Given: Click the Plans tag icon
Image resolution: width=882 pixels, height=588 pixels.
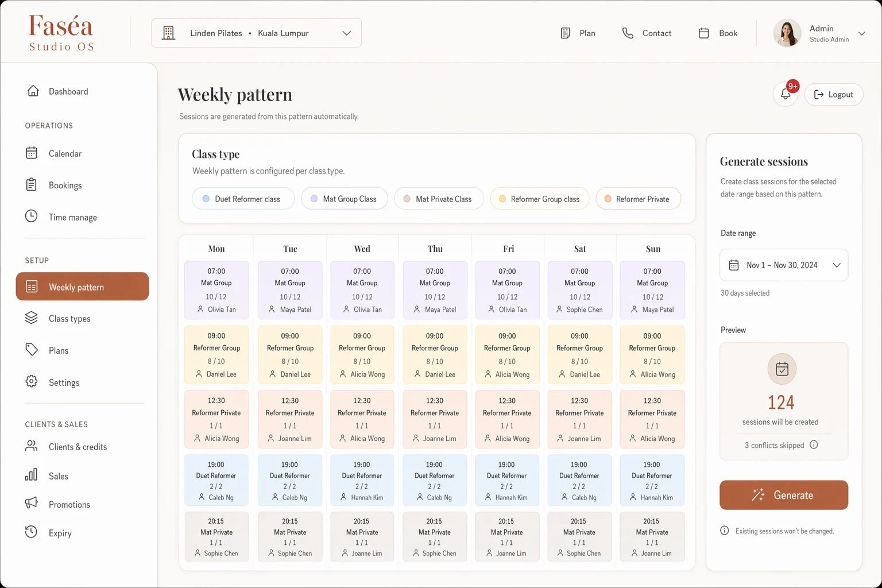Looking at the screenshot, I should click(x=32, y=350).
